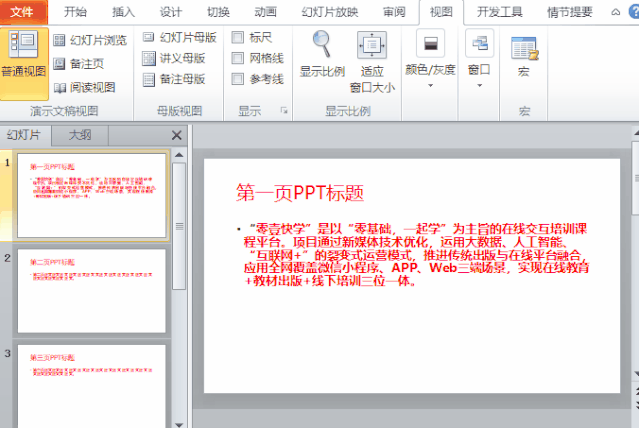Switch to the Transitions tab (切换)
The width and height of the screenshot is (639, 428).
pyautogui.click(x=218, y=12)
